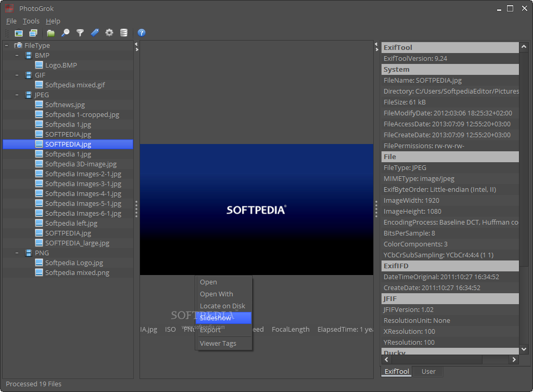Click the JFIF section header
The image size is (533, 392).
point(450,298)
